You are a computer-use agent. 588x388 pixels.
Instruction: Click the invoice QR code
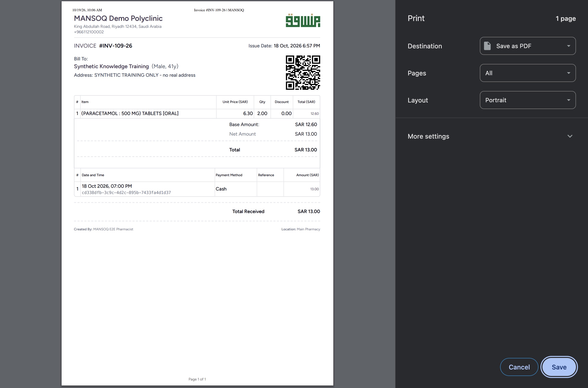coord(303,72)
